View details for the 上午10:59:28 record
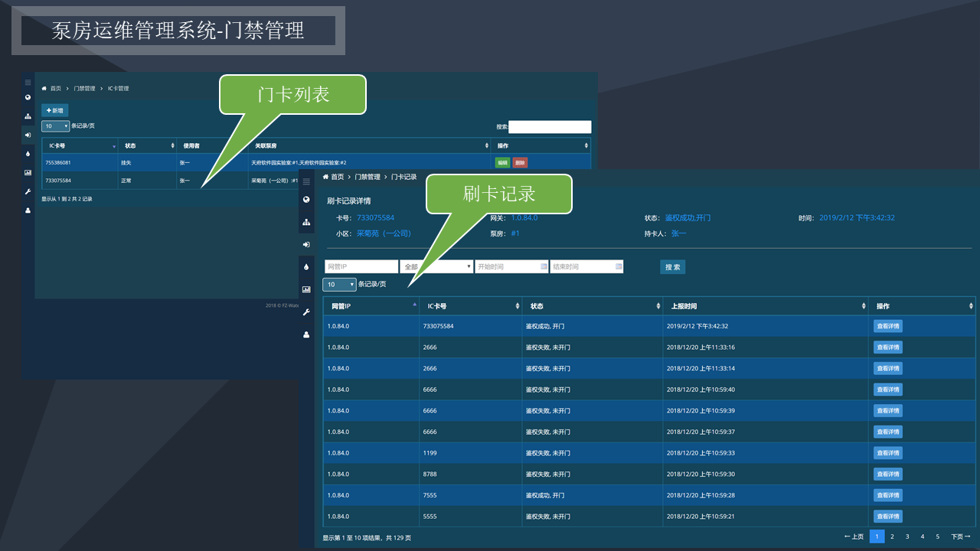The image size is (980, 551). (888, 495)
